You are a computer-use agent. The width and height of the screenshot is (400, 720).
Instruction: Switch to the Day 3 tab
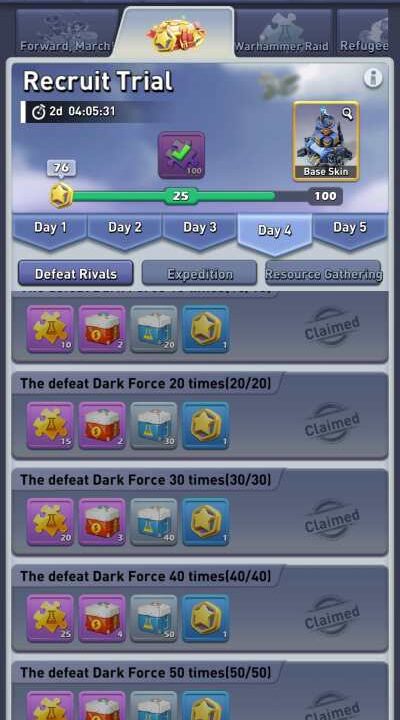(x=200, y=230)
